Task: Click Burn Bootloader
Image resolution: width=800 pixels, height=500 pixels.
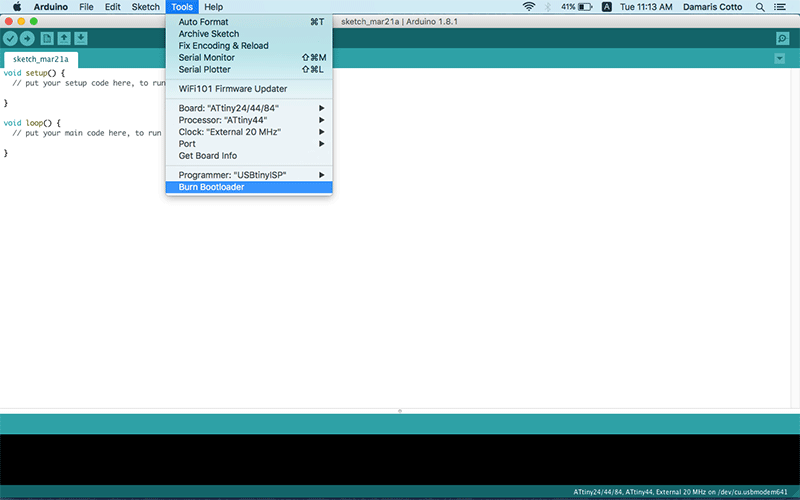Action: tap(249, 187)
